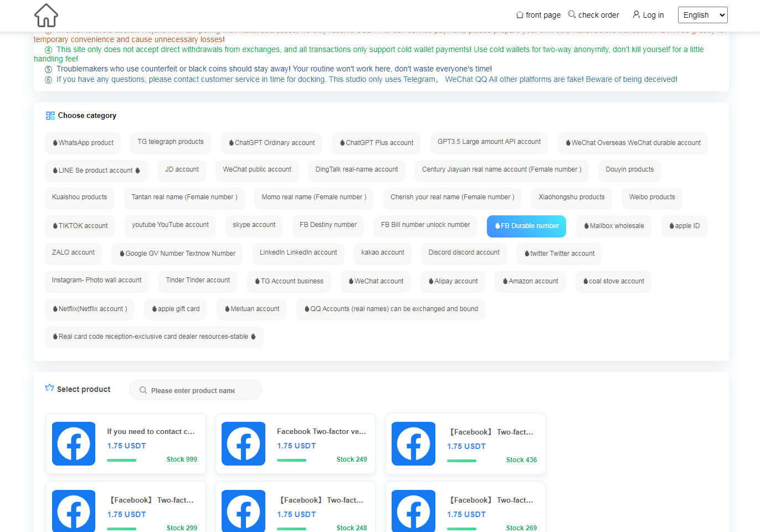Open the English language dropdown
This screenshot has height=532, width=760.
[702, 15]
